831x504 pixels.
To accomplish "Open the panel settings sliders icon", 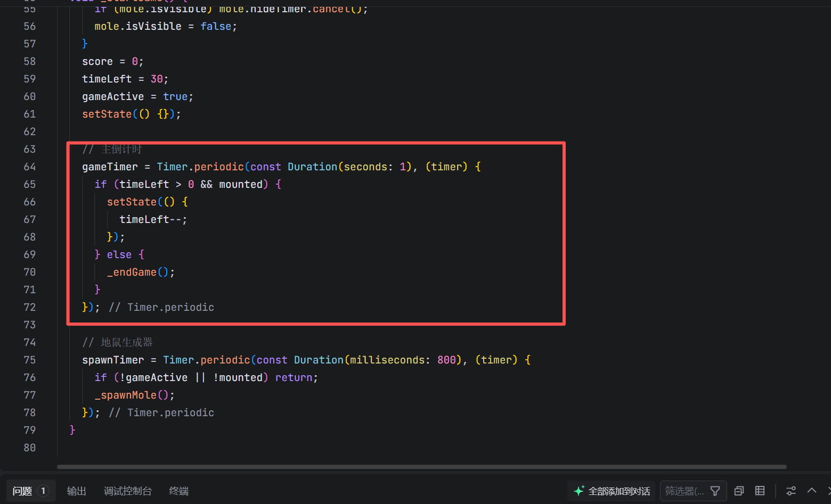I will click(791, 491).
